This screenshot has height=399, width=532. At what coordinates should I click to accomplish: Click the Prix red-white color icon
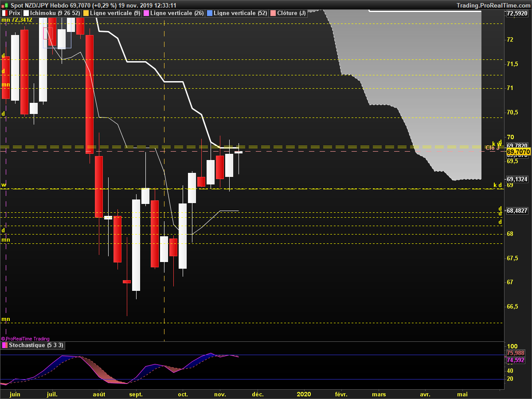pyautogui.click(x=4, y=13)
